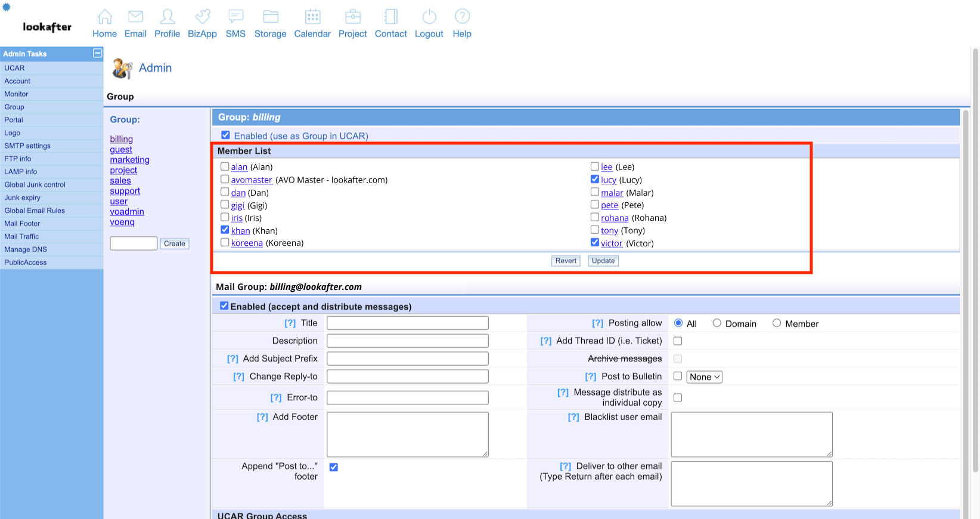
Task: Open UCAR in Admin Tasks menu
Action: tap(15, 68)
